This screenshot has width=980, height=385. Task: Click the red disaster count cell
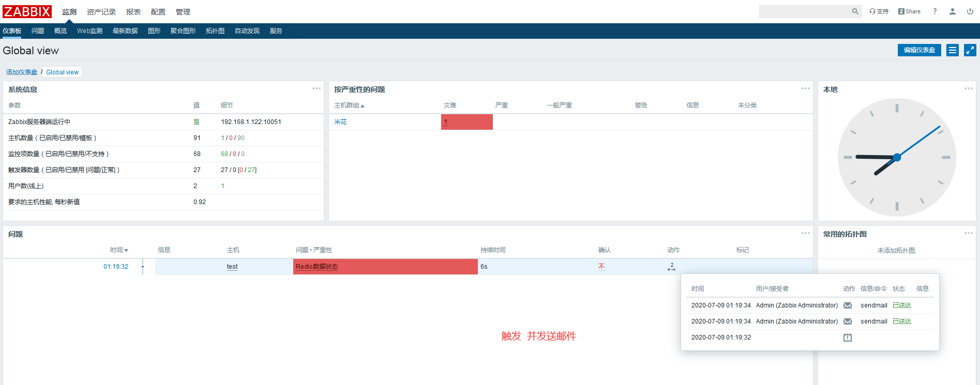click(x=466, y=122)
